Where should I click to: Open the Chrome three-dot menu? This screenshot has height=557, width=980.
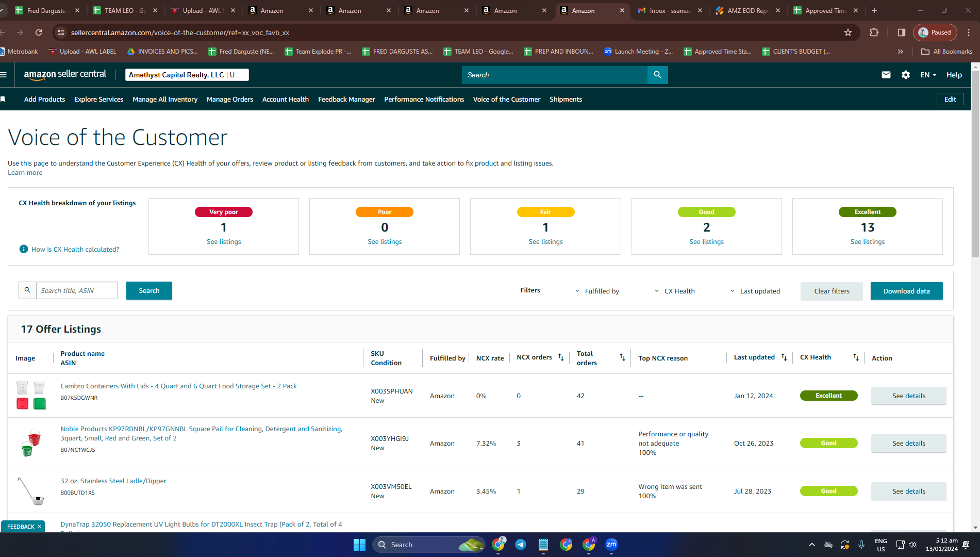[x=969, y=32]
